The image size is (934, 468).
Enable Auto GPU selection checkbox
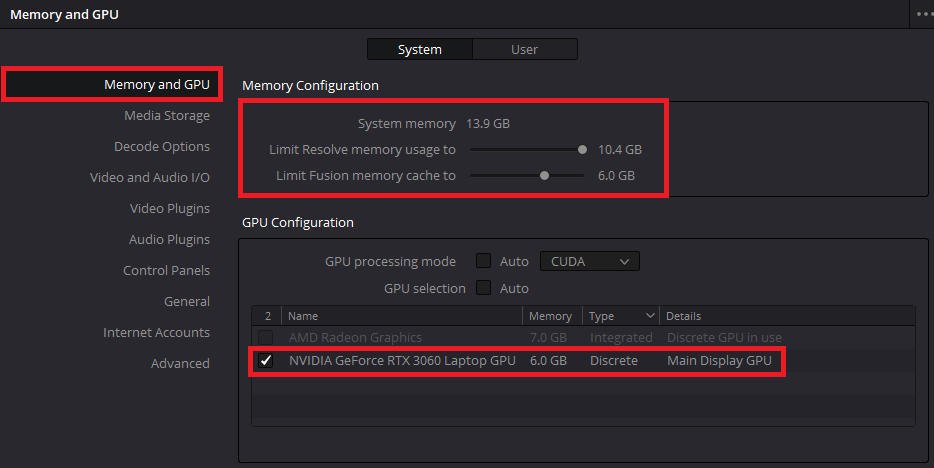pyautogui.click(x=483, y=289)
